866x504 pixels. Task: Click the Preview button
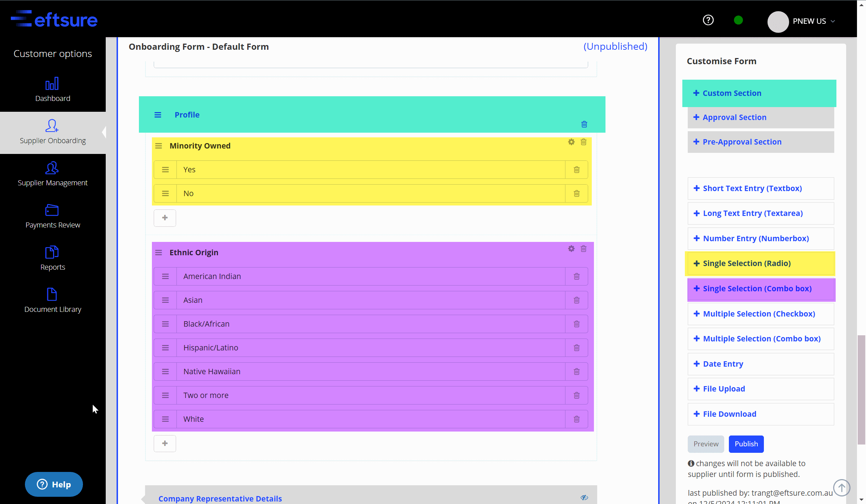tap(706, 444)
